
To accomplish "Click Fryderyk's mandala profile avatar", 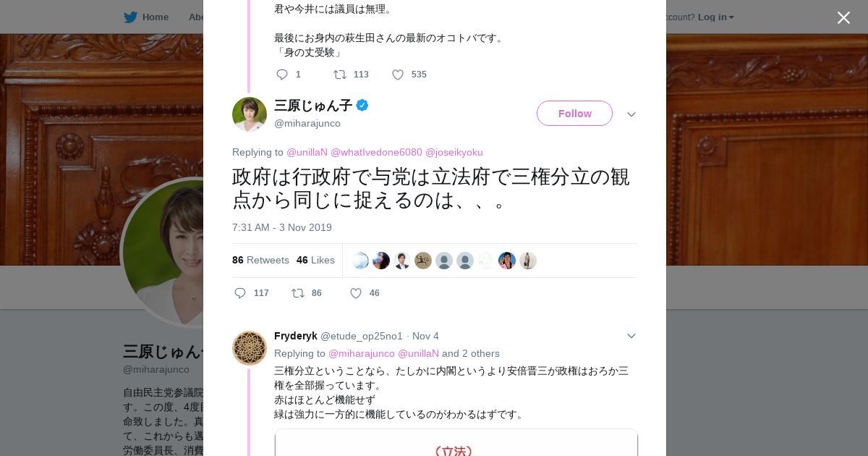I will click(x=250, y=348).
